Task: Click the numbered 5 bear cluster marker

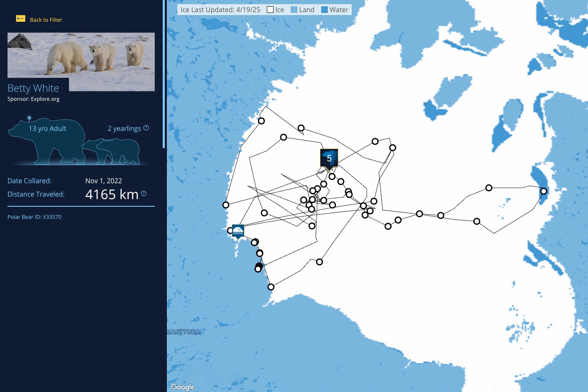Action: pos(329,159)
